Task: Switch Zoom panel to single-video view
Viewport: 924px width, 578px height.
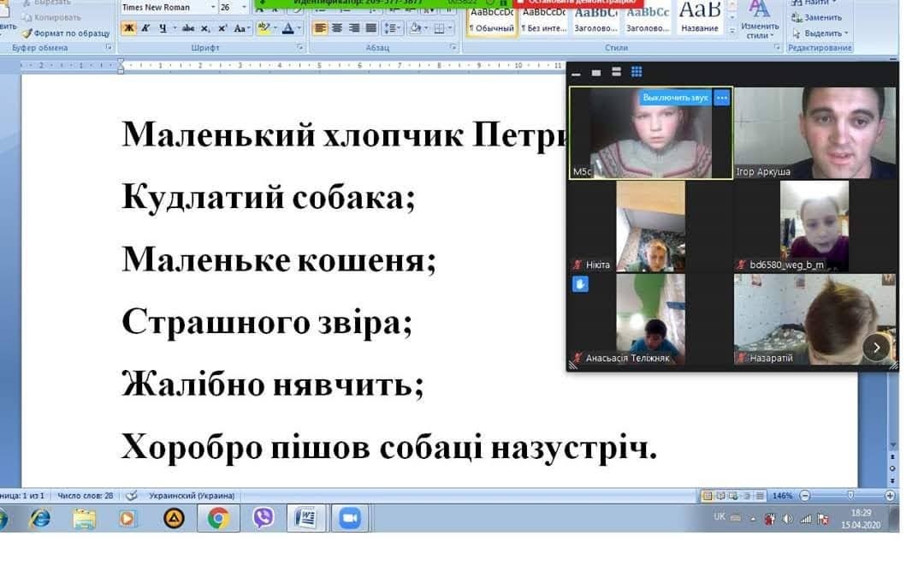Action: tap(596, 73)
